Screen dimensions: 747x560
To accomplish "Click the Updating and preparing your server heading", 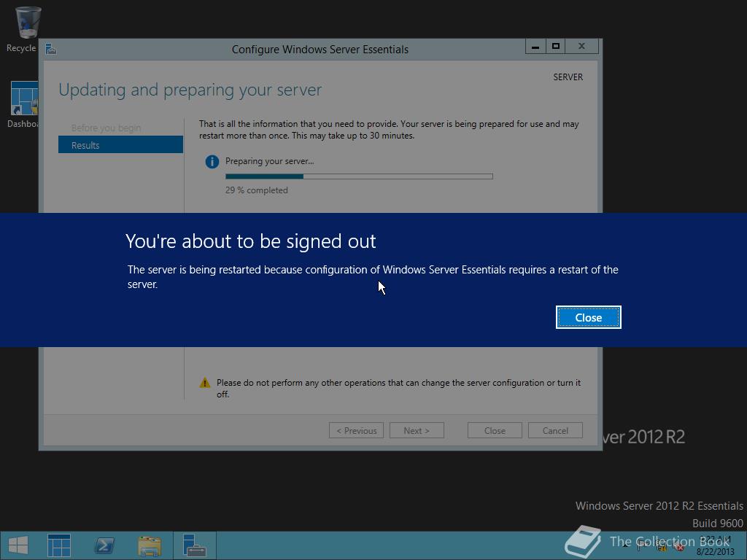I will click(190, 90).
